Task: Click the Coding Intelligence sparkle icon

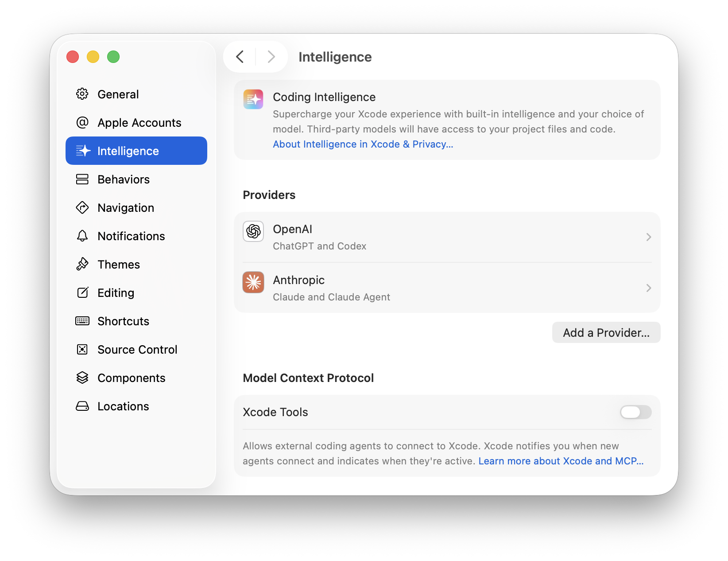Action: 253,99
